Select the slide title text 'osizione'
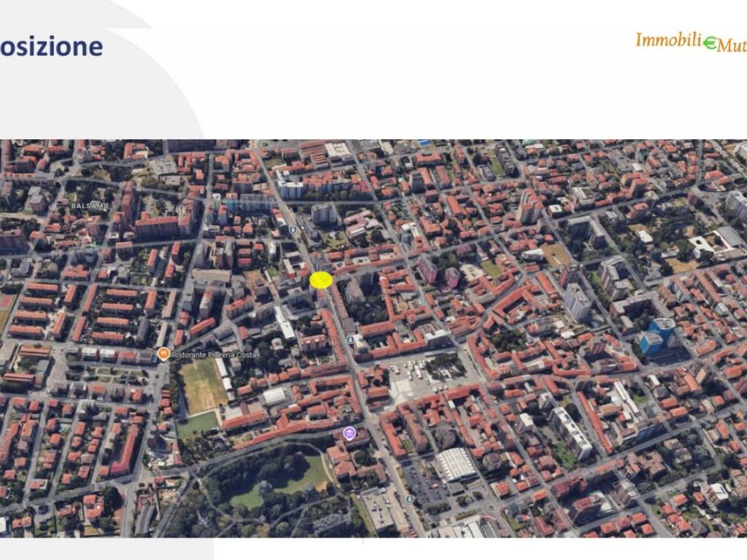747x560 pixels. 51,47
